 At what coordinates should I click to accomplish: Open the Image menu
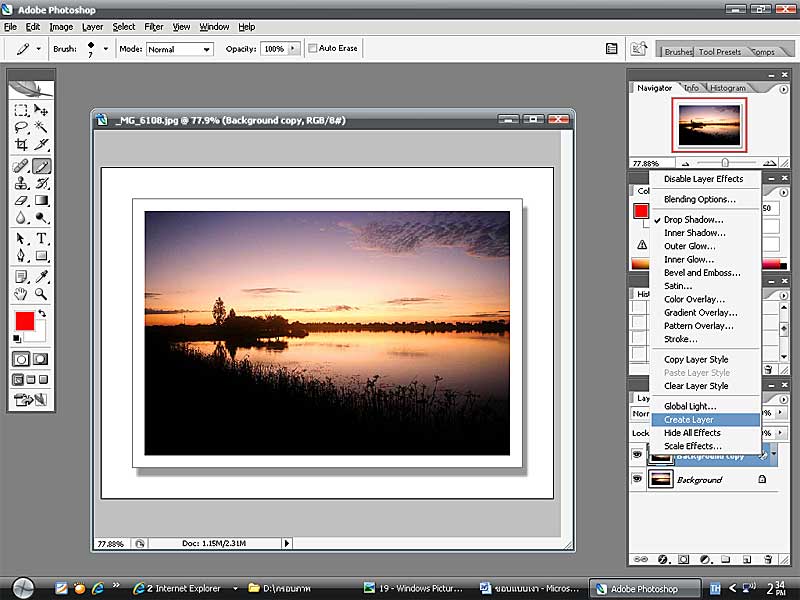pyautogui.click(x=61, y=27)
